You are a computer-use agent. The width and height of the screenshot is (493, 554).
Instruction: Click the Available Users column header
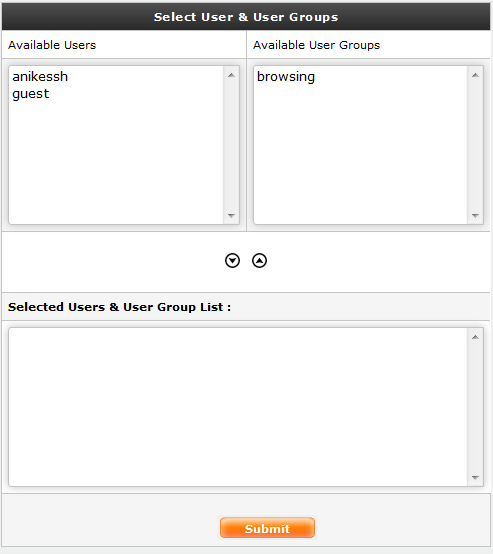click(x=52, y=45)
